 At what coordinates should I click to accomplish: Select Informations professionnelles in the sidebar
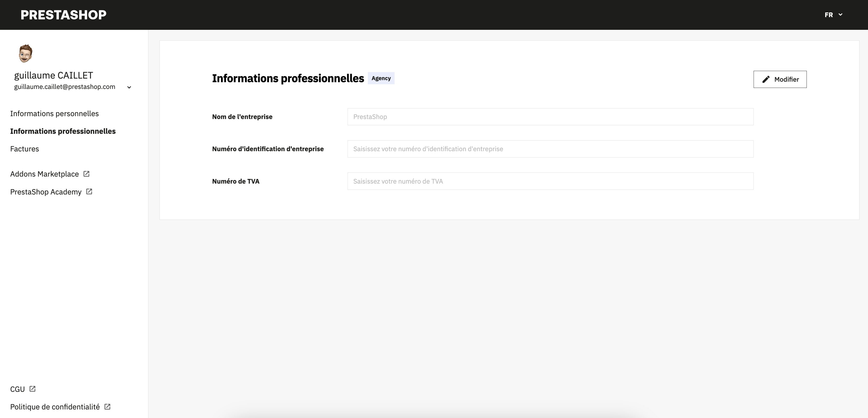(x=63, y=131)
